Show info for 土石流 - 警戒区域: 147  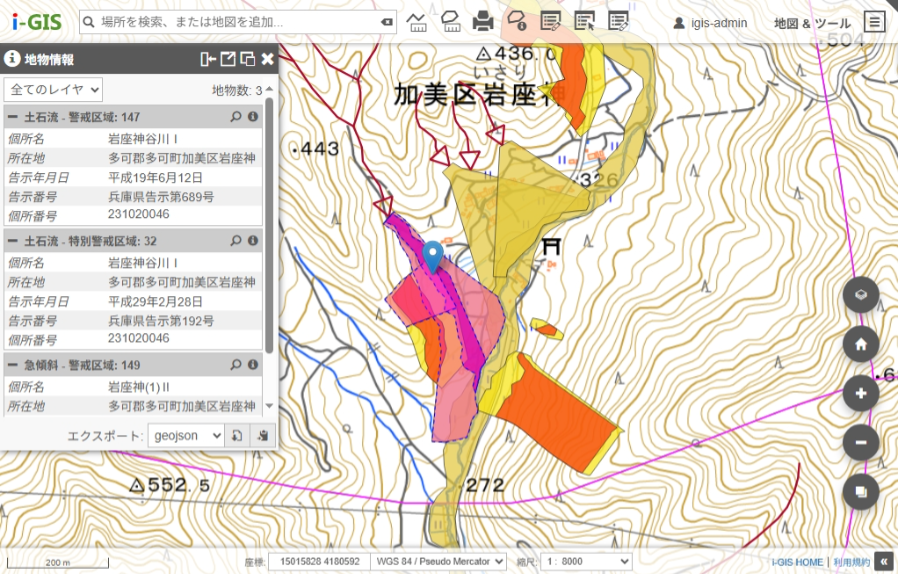[253, 116]
